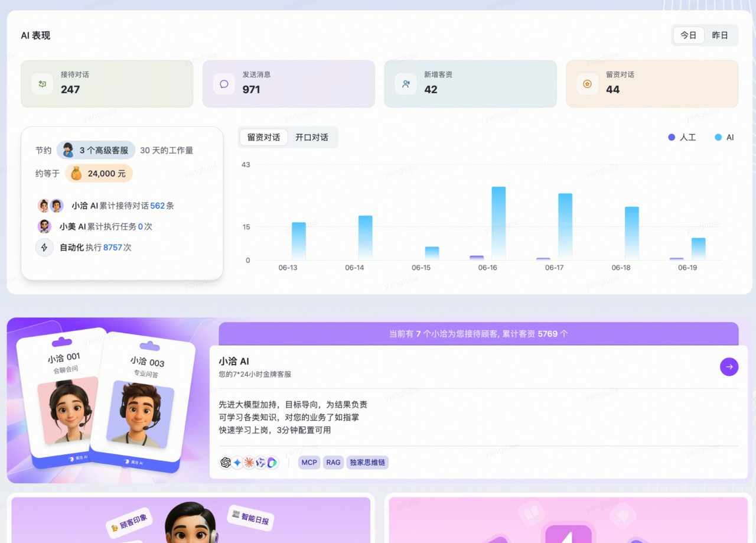Switch to 昨日 time range
The height and width of the screenshot is (543, 756).
click(x=720, y=35)
